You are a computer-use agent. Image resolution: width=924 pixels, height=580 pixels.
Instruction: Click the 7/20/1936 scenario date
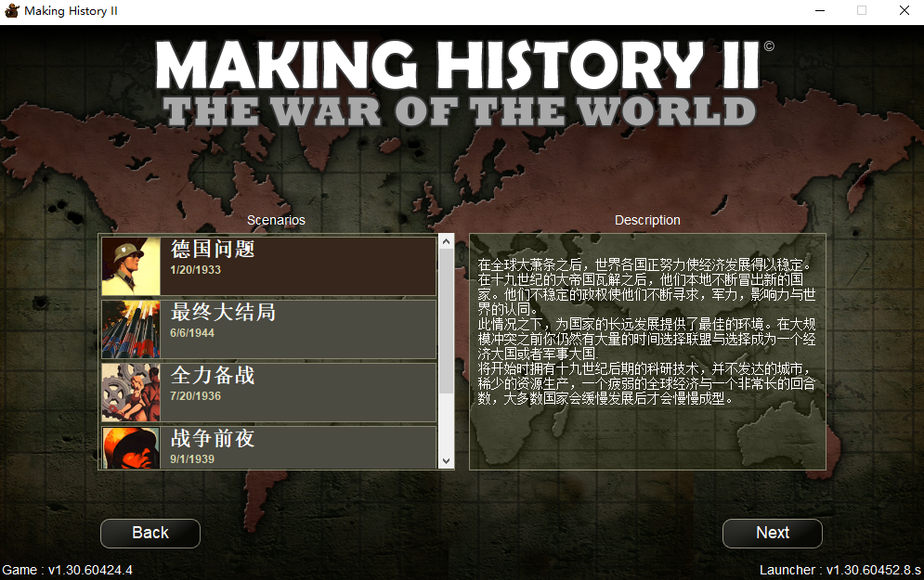(x=196, y=396)
